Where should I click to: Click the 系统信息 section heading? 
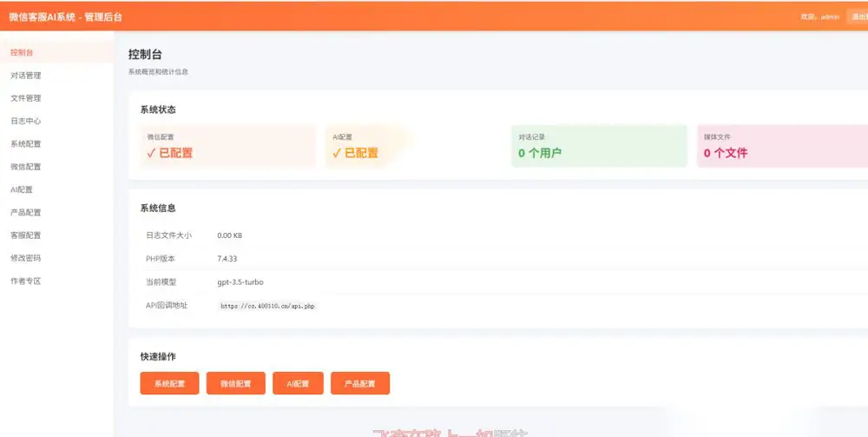coord(158,209)
